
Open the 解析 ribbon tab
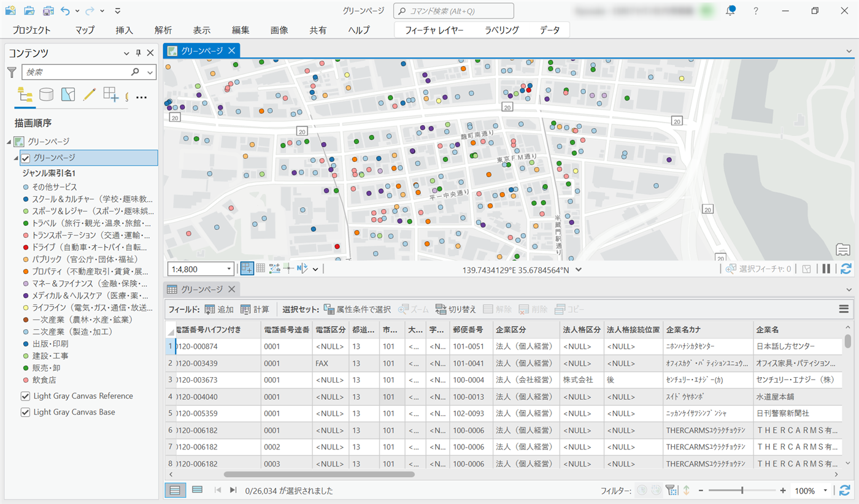tap(163, 30)
